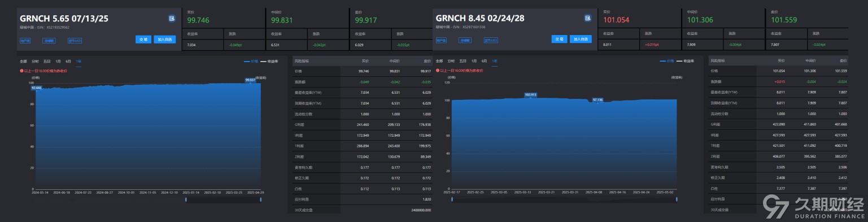Open the document icon beside GRNCH 8.45 02/24/28
The width and height of the screenshot is (868, 222).
click(x=588, y=19)
